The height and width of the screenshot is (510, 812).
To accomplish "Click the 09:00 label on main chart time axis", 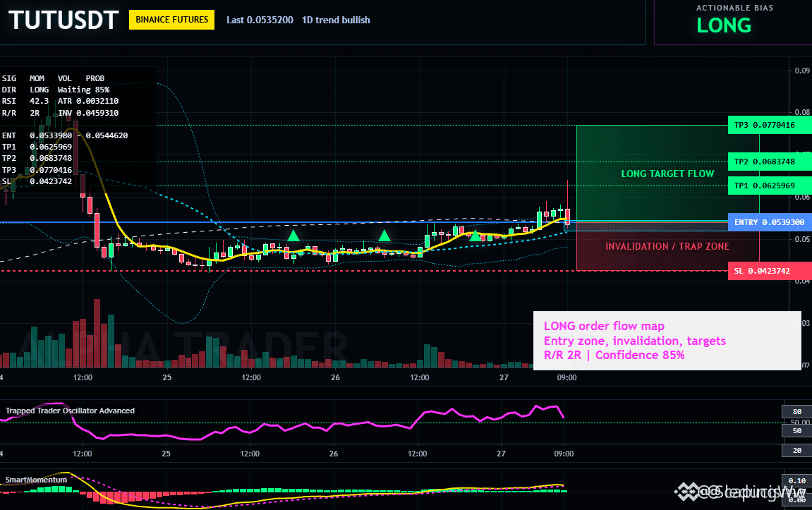I will tap(566, 377).
